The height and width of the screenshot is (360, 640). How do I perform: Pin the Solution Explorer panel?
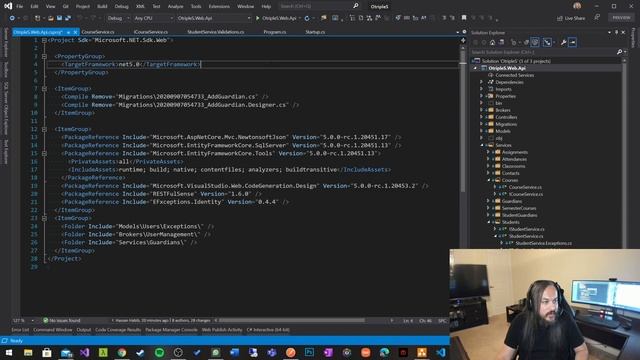click(616, 32)
